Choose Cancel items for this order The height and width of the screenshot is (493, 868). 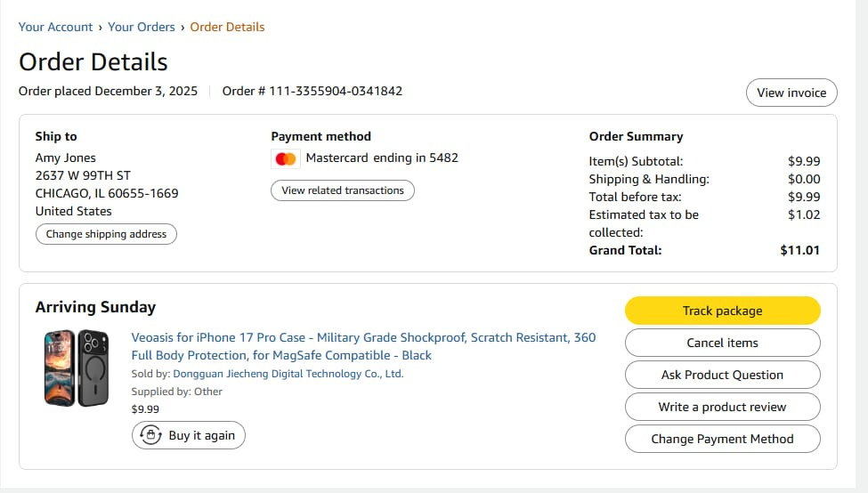722,343
